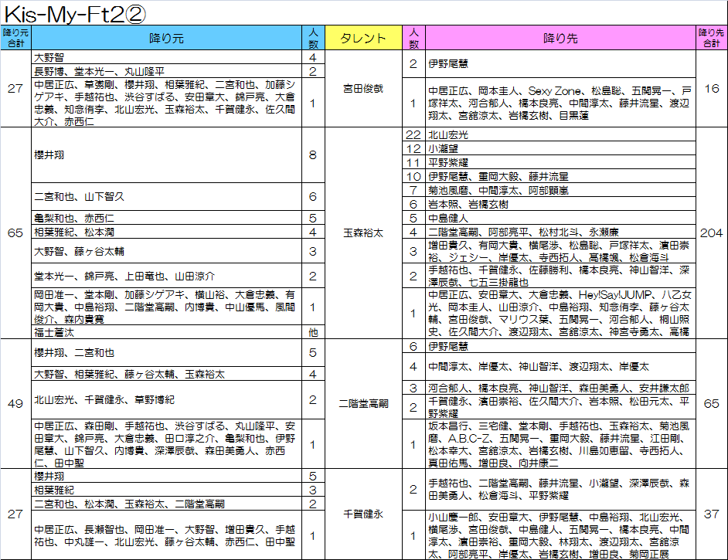
Task: Select the '相葉雅紀' cell in 千賀健永's section
Action: (x=166, y=490)
